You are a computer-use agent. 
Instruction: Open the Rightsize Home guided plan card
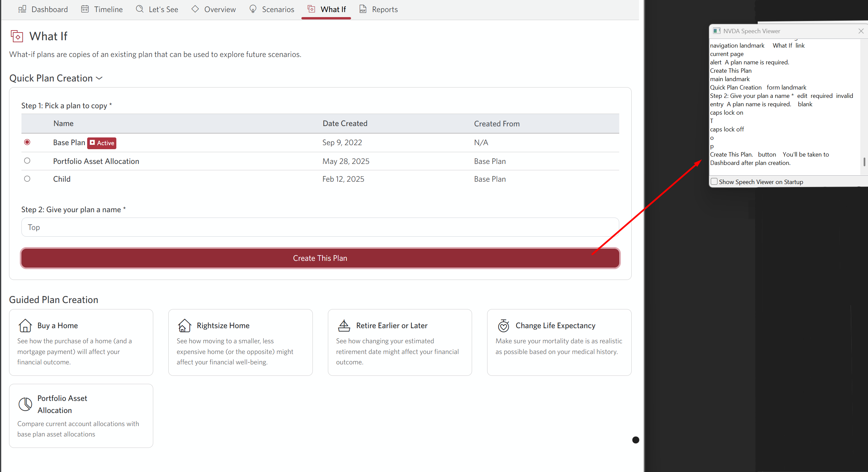(240, 342)
